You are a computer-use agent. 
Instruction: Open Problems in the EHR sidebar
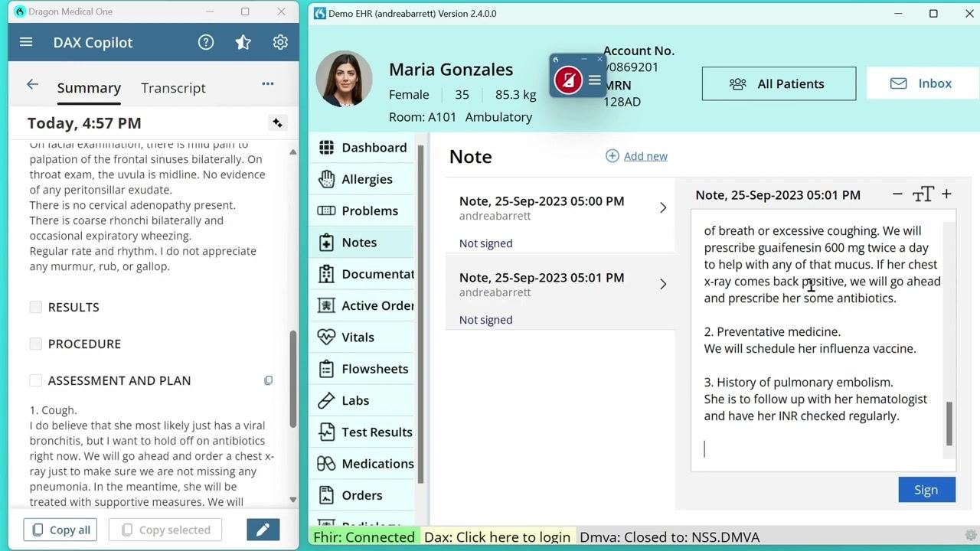pos(363,210)
